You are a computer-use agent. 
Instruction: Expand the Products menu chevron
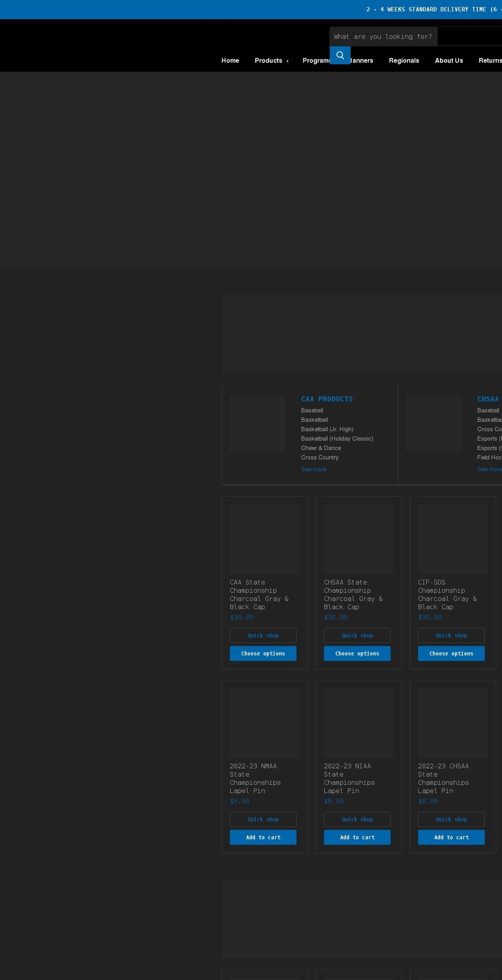pos(287,61)
